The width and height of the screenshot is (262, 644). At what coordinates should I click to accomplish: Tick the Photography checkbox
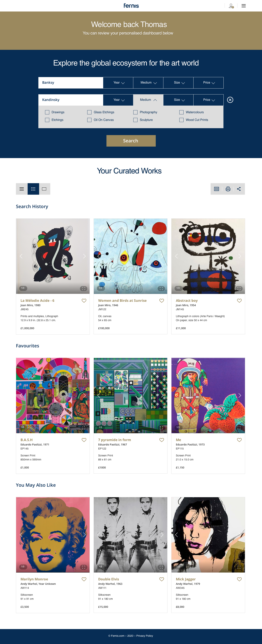coord(135,112)
